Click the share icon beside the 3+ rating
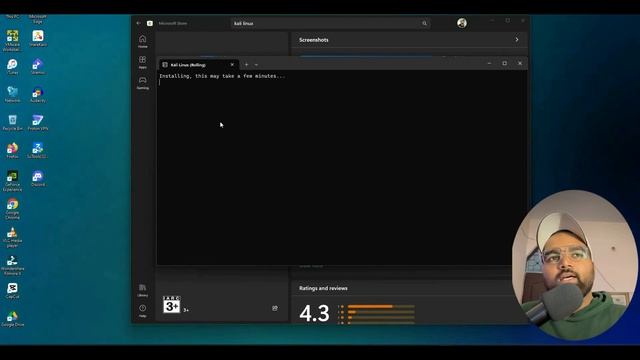 (275, 308)
